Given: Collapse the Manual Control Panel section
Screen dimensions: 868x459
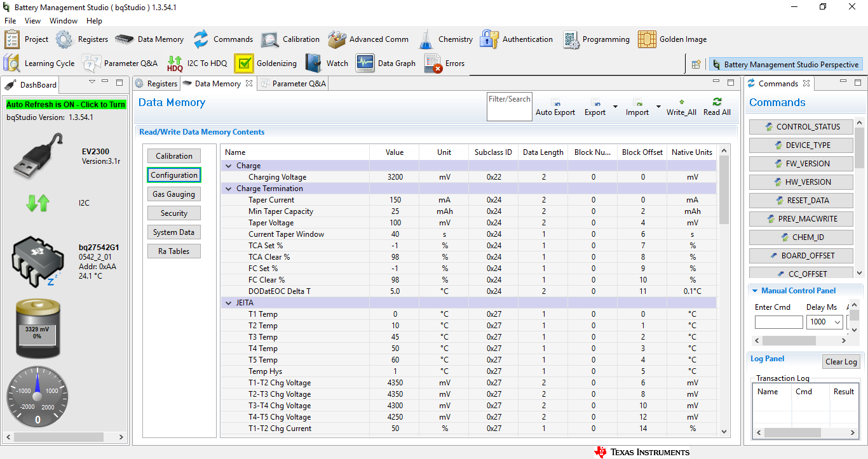Looking at the screenshot, I should 755,291.
